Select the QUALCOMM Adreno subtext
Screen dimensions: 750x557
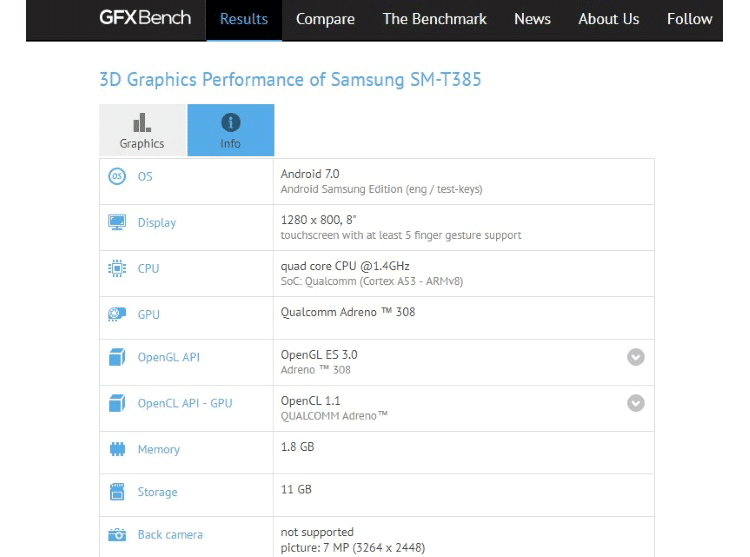pyautogui.click(x=334, y=416)
